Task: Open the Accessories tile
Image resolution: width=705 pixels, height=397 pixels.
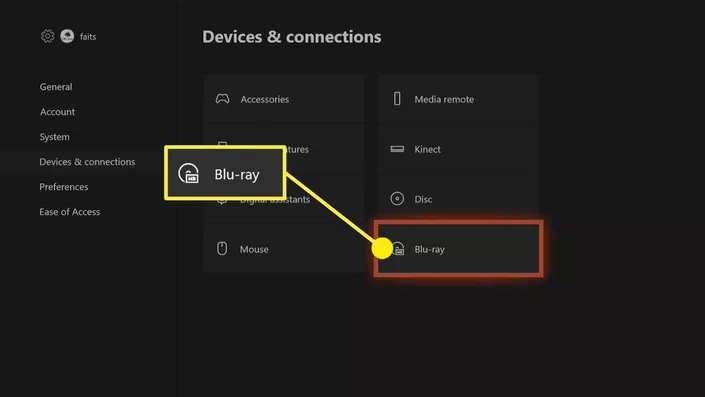Action: [284, 99]
